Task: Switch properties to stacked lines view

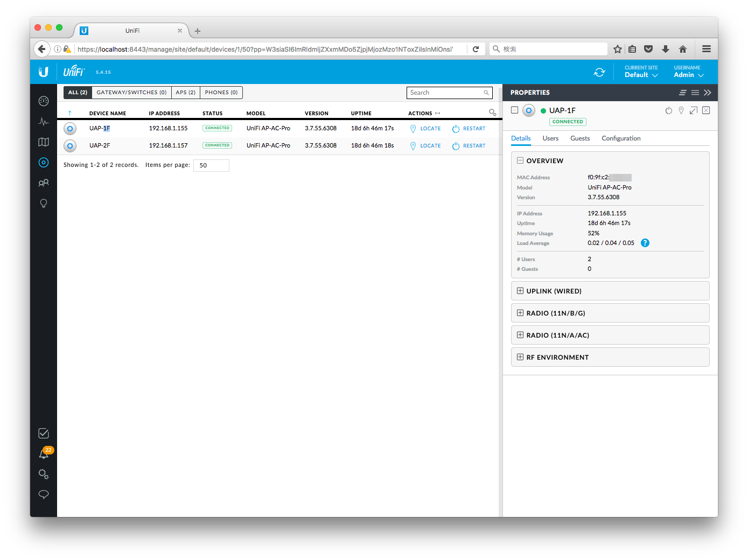Action: click(x=695, y=93)
